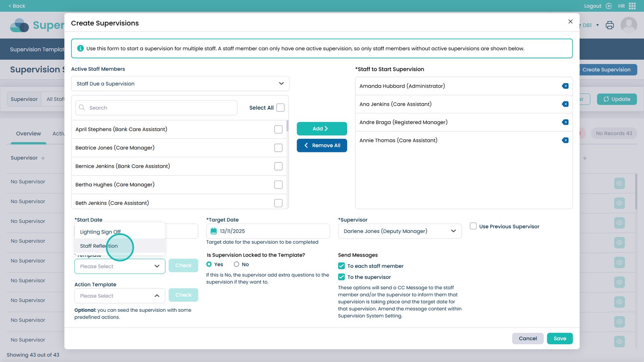Image resolution: width=644 pixels, height=362 pixels.
Task: Remove Andre Braga from the selected staff
Action: point(565,122)
